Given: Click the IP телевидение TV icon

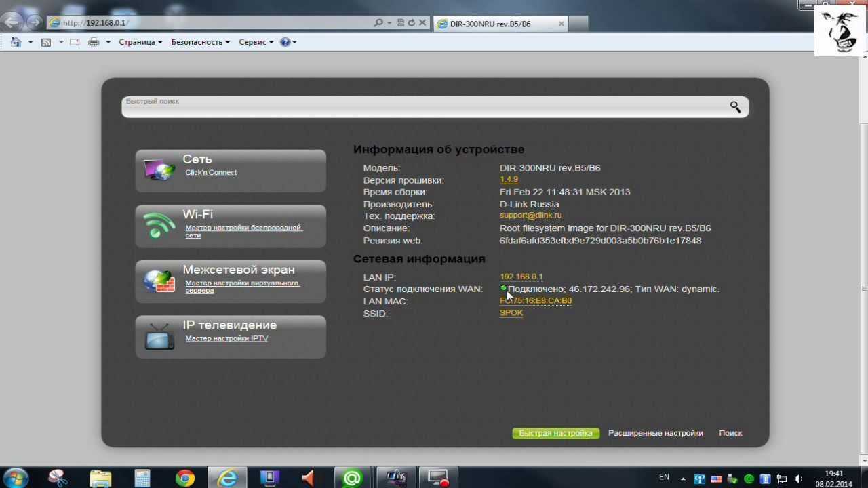Looking at the screenshot, I should 159,336.
